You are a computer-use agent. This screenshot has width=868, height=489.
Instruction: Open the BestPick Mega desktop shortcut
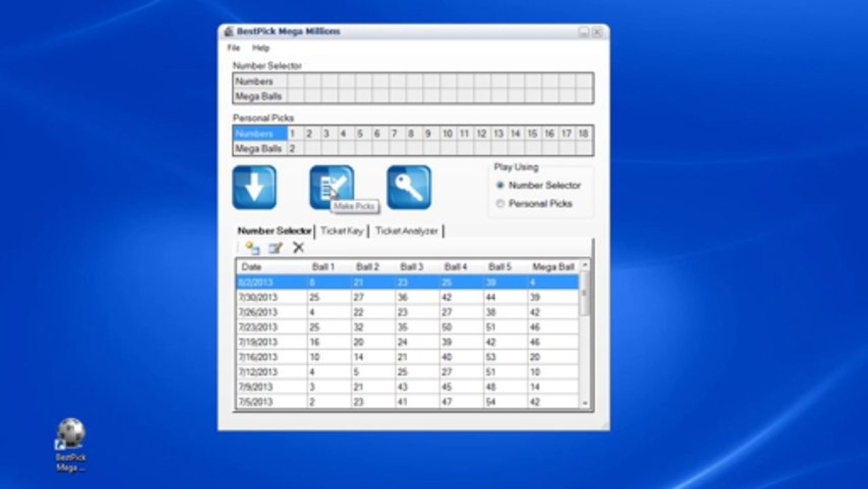(x=71, y=445)
